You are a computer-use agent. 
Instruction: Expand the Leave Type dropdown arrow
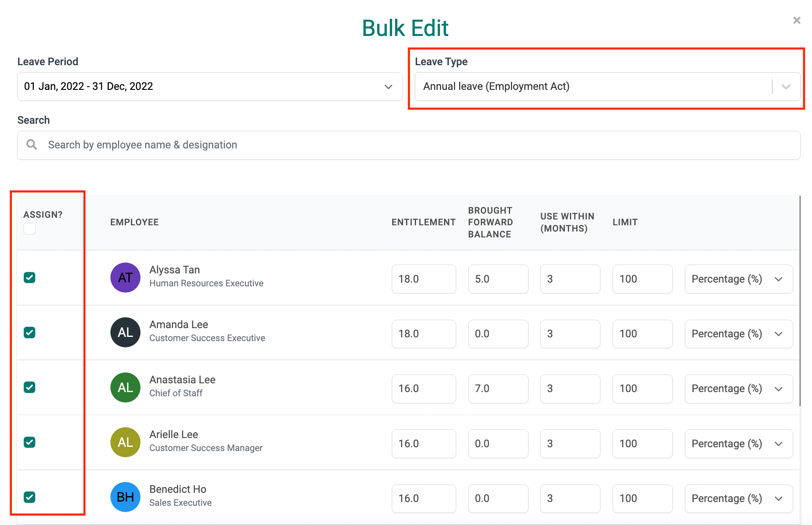pos(786,87)
